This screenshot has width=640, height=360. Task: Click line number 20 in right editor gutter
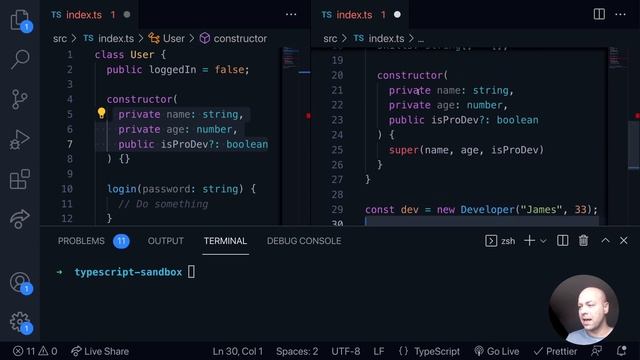(x=337, y=75)
